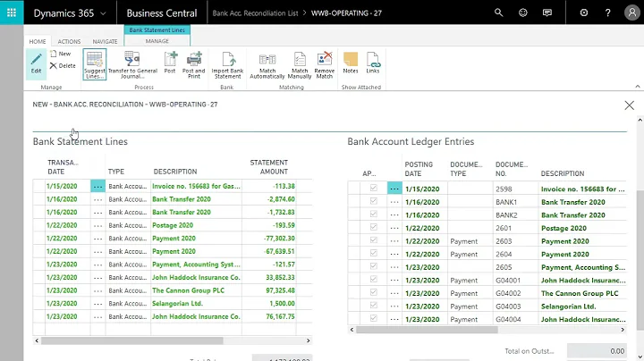Toggle applied checkbox for entry BANK2
Viewport: 644px width, 361px height.
point(373,214)
